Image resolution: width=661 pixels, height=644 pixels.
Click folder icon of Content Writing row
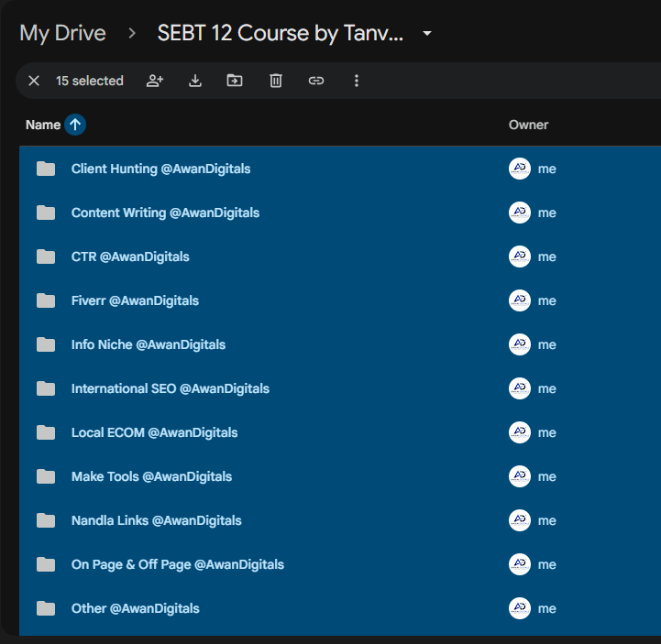(x=46, y=213)
